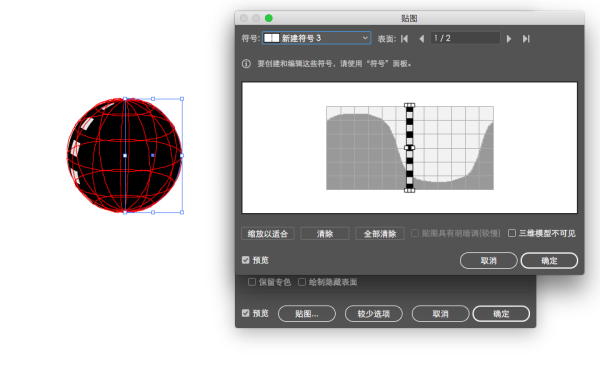
Task: Go to the next surface
Action: point(509,39)
